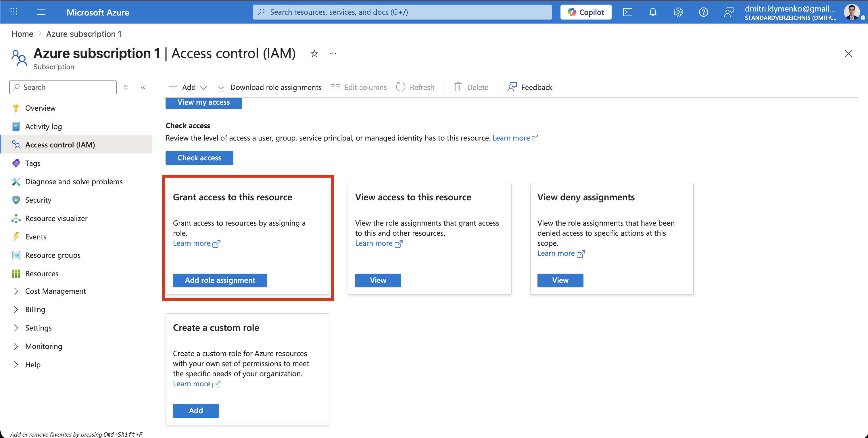Open Cloud Shell from top bar
Viewport: 868px width, 438px height.
627,12
